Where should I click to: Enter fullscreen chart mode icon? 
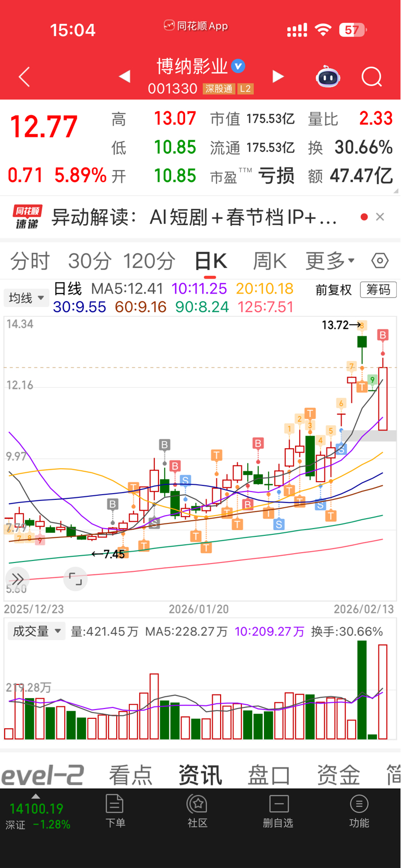pyautogui.click(x=76, y=579)
